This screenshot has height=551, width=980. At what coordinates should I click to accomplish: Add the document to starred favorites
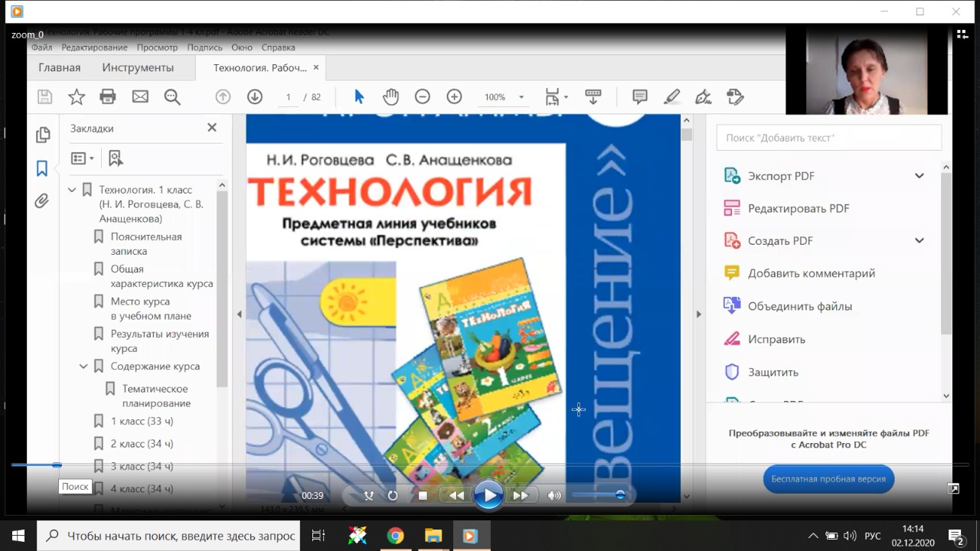[x=77, y=97]
